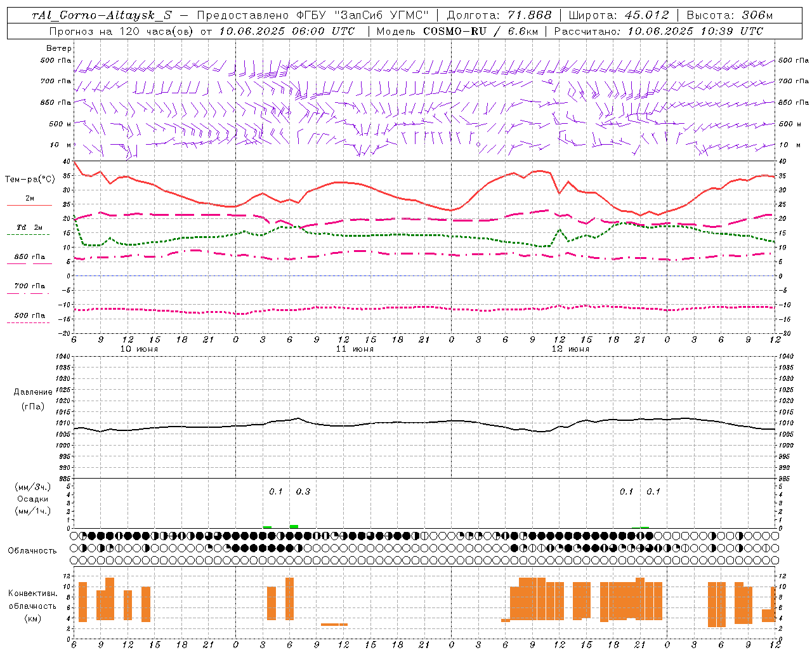Click the Ветер panel label
812x650 pixels.
[x=59, y=48]
